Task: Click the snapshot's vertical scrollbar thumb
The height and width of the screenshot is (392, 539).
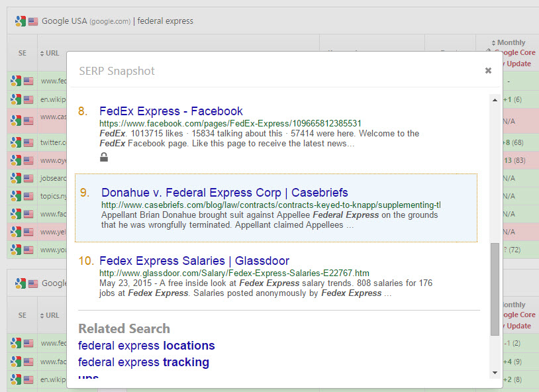Action: tap(495, 289)
